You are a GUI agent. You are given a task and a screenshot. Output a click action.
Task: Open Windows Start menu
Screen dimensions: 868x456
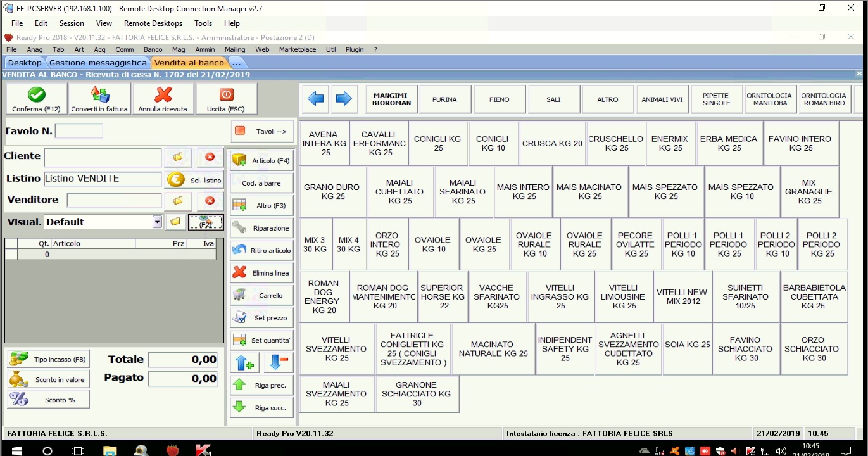pyautogui.click(x=16, y=450)
